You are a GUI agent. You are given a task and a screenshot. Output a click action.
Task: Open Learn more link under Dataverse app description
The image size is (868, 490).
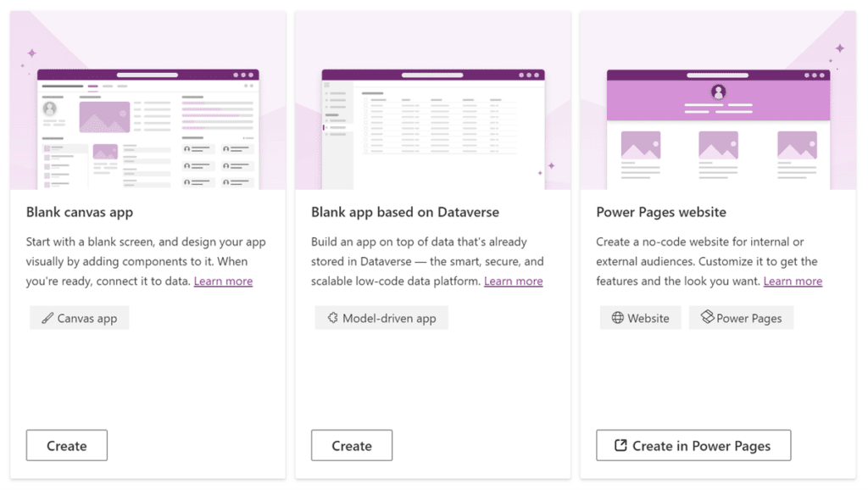(513, 281)
